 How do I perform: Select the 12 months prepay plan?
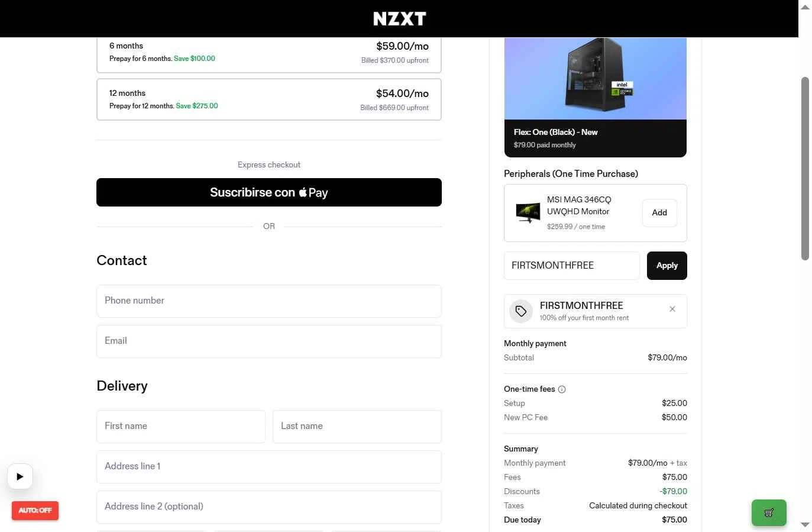pyautogui.click(x=269, y=99)
